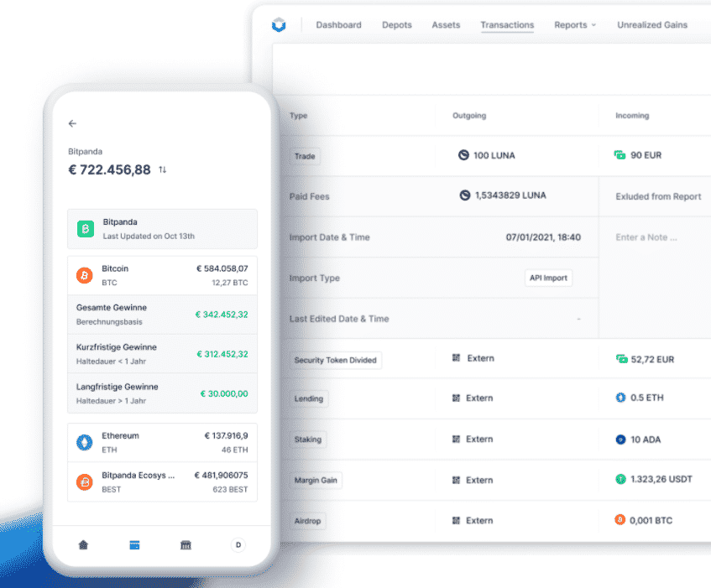711x588 pixels.
Task: Click the Enter a Note input field
Action: pos(646,237)
